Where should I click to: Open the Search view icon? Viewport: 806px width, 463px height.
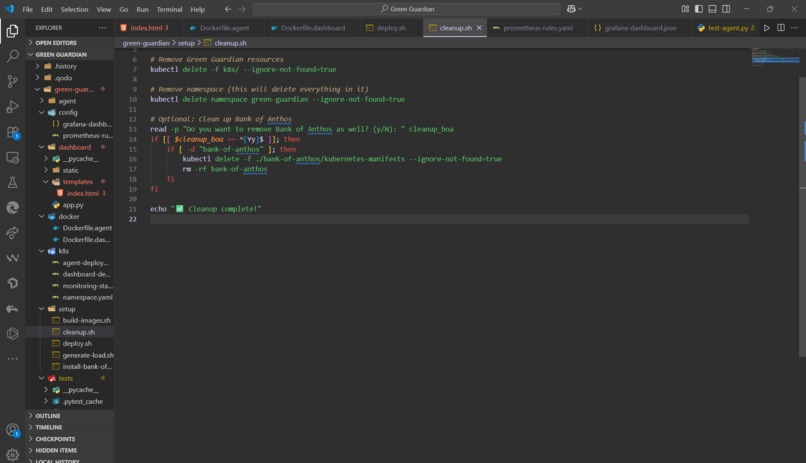[12, 56]
